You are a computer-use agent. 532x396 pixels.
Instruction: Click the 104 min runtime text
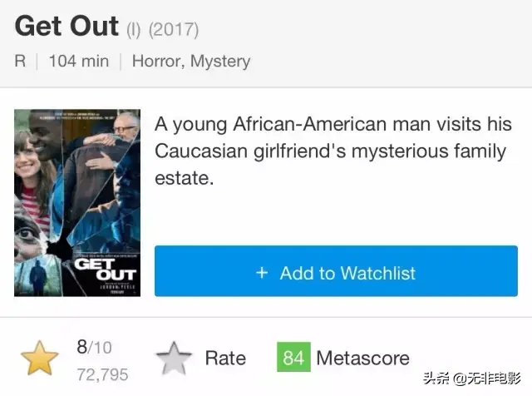click(x=79, y=61)
